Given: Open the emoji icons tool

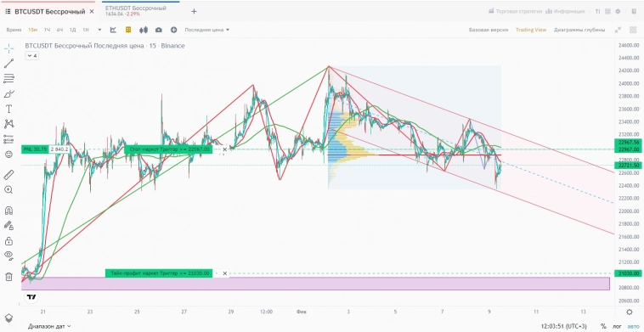Looking at the screenshot, I should click(x=8, y=155).
